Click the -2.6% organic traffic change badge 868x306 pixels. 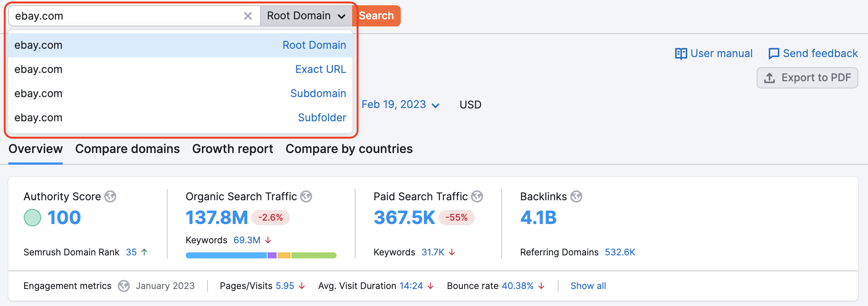tap(271, 218)
